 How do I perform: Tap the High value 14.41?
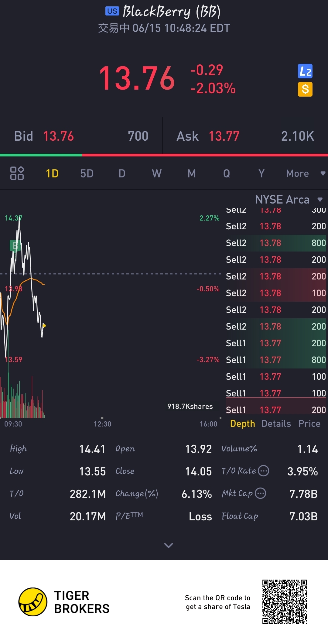point(92,449)
